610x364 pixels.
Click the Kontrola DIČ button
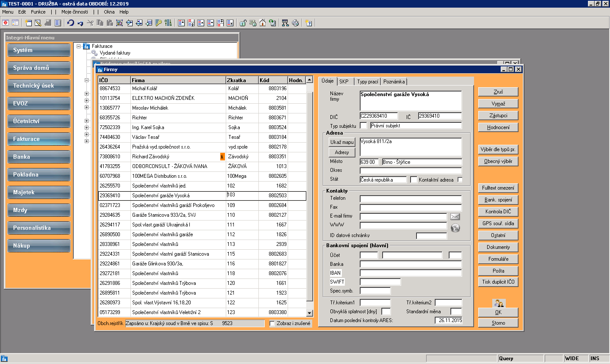pos(498,212)
